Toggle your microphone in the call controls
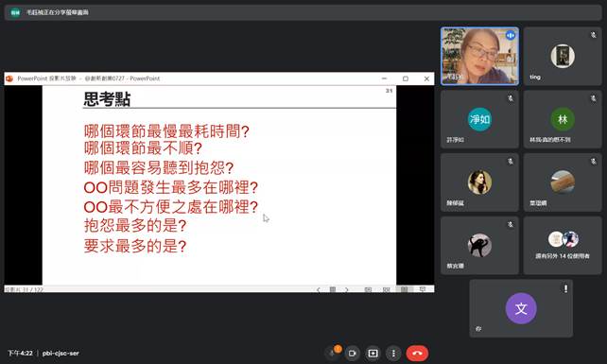 click(x=332, y=354)
